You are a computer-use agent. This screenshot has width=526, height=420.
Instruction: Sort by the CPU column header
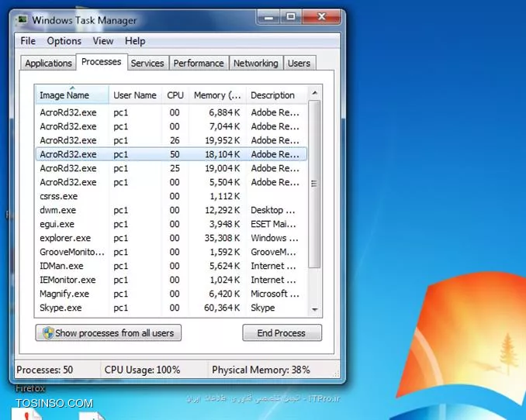pyautogui.click(x=175, y=95)
